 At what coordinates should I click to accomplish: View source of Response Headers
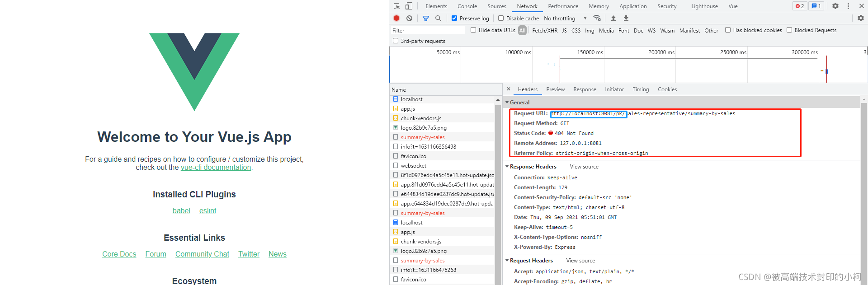584,167
